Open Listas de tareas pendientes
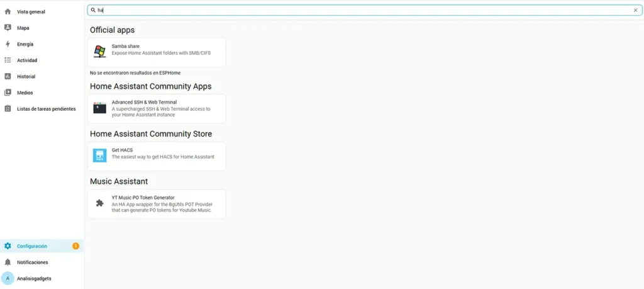 tap(42, 109)
